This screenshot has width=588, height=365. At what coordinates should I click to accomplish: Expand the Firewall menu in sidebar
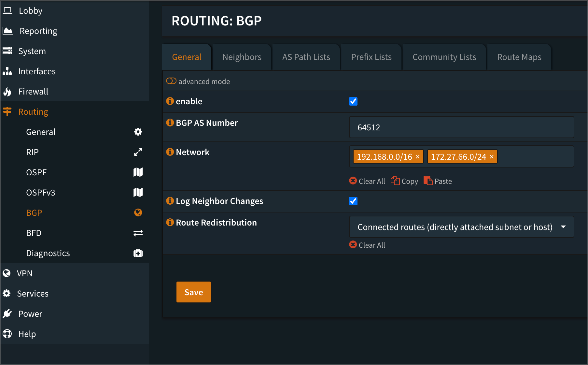[33, 92]
